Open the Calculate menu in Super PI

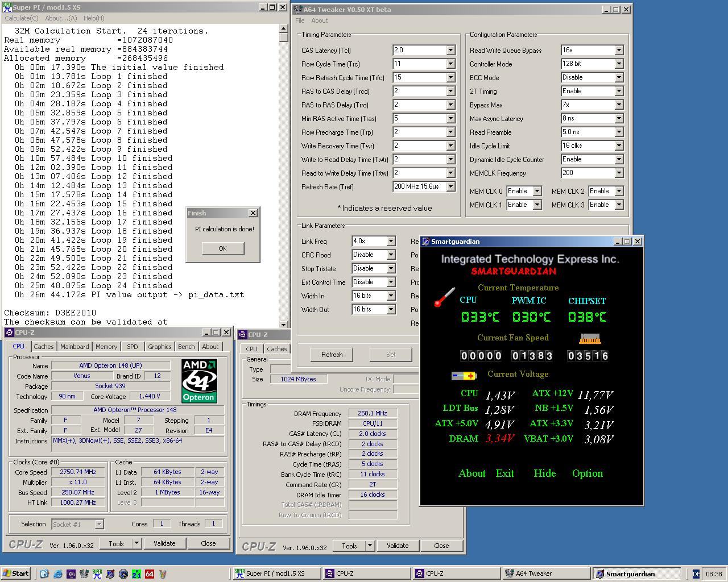click(22, 18)
